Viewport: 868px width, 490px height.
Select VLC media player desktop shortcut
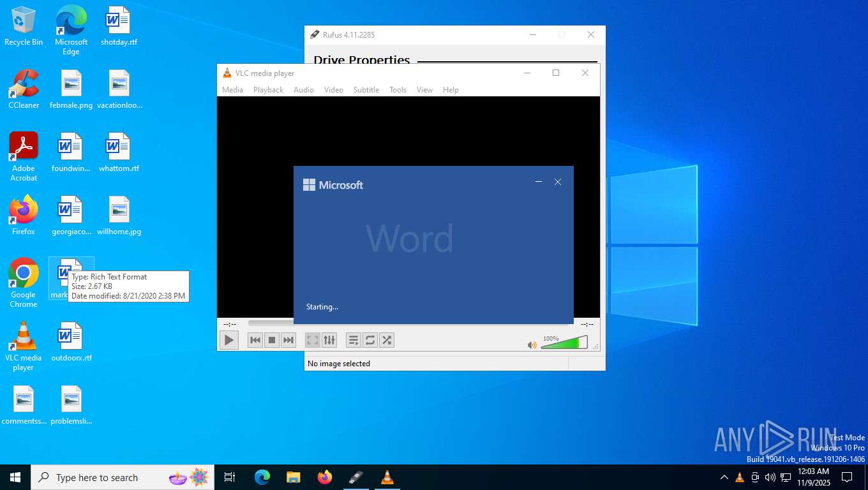(24, 346)
